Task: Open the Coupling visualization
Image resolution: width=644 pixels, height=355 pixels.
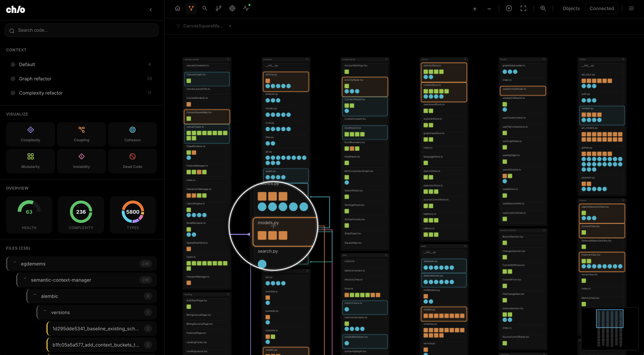Action: pos(82,134)
